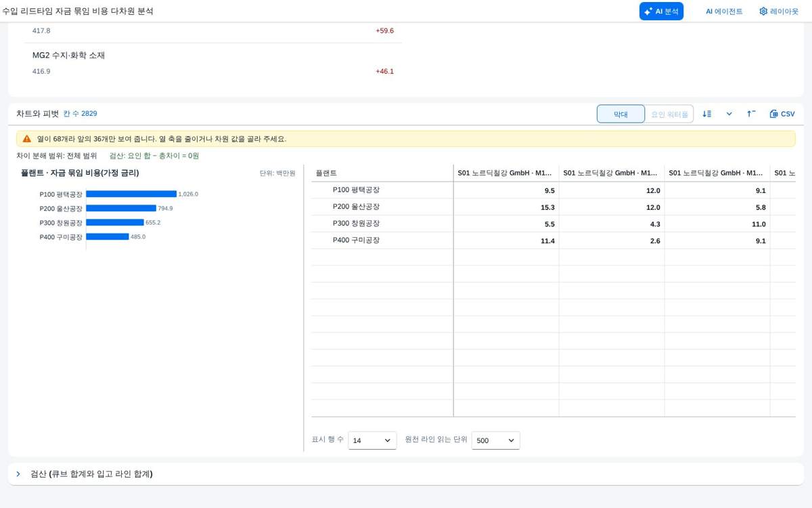812x508 pixels.
Task: Switch to 요인 워터폴 view
Action: tap(669, 114)
